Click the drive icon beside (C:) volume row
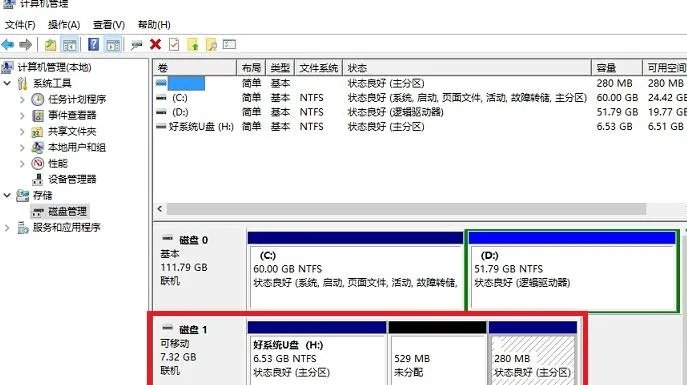687x385 pixels. click(161, 98)
